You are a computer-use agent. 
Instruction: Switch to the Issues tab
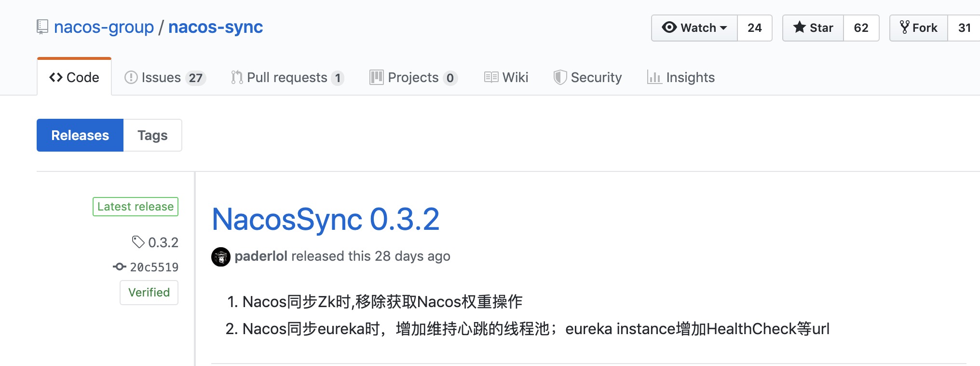click(165, 77)
